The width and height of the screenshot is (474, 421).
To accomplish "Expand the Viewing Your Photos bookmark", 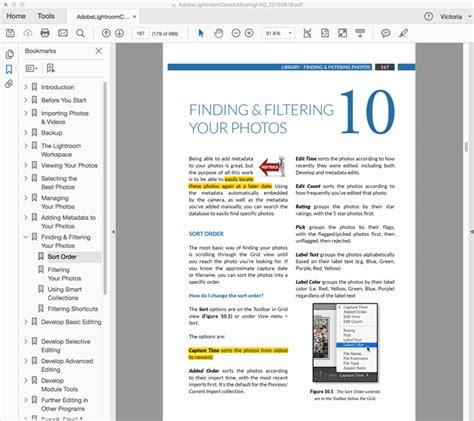I will pos(26,165).
